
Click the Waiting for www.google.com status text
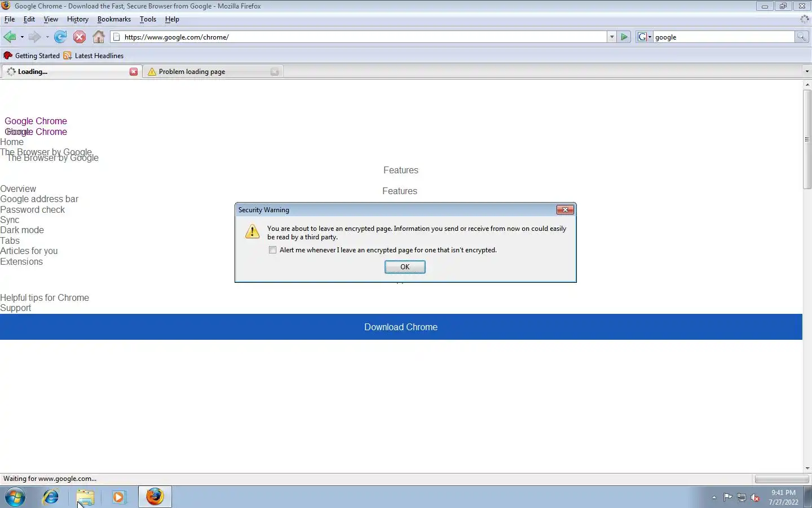[50, 479]
